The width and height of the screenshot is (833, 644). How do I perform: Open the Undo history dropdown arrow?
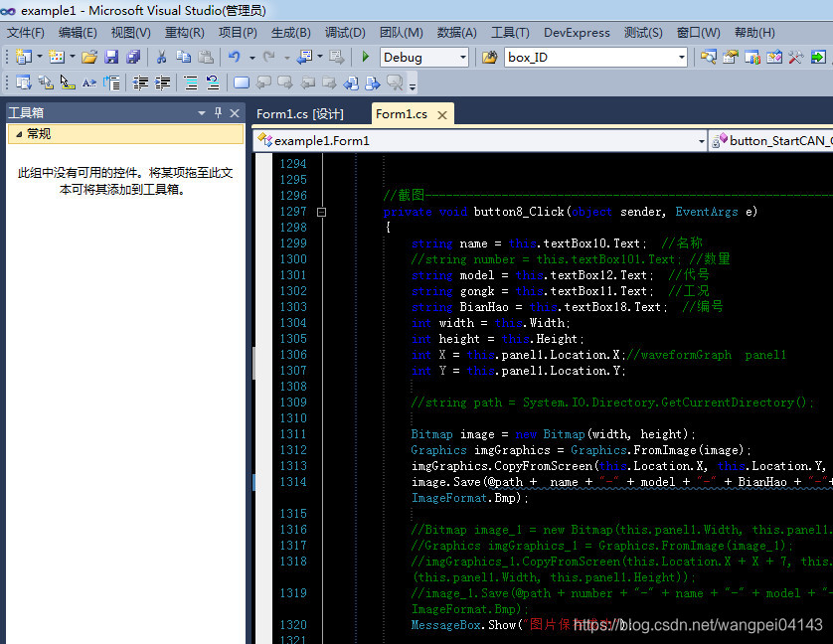(x=251, y=57)
